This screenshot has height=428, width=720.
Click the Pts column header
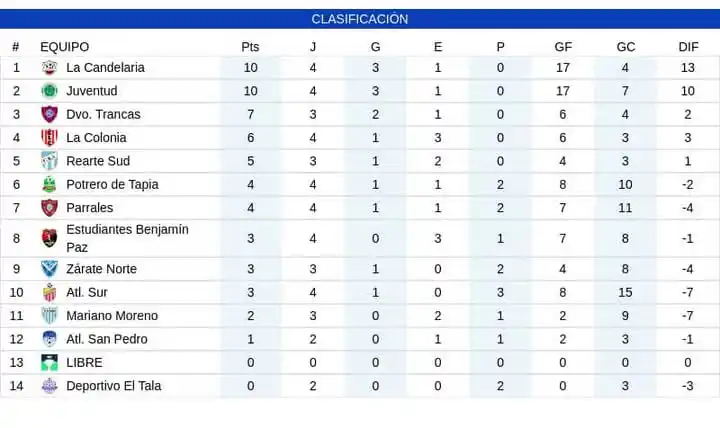[x=250, y=47]
